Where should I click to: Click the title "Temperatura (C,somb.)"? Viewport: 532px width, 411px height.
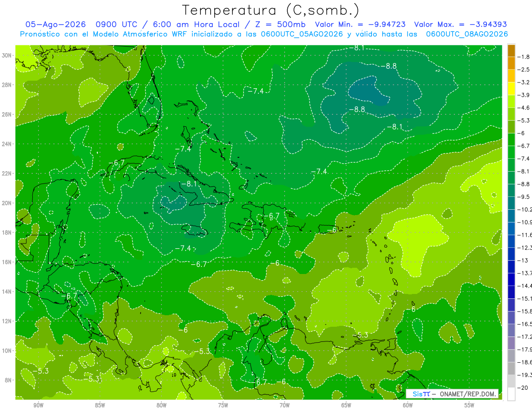271,10
